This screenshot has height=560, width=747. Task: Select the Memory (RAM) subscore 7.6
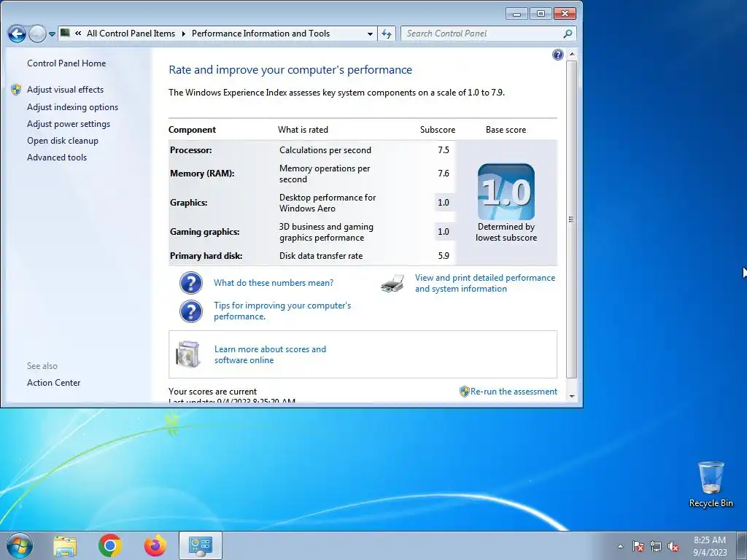[444, 174]
